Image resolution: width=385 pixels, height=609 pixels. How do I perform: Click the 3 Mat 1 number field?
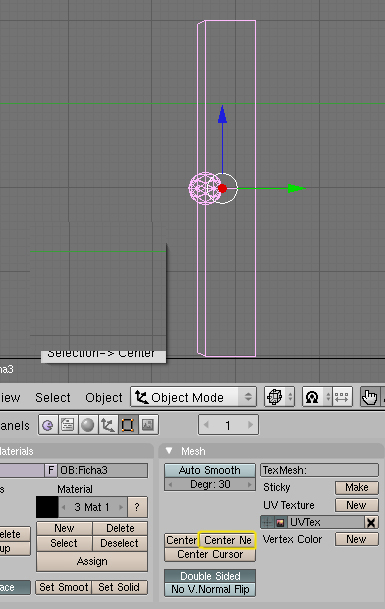tap(92, 507)
